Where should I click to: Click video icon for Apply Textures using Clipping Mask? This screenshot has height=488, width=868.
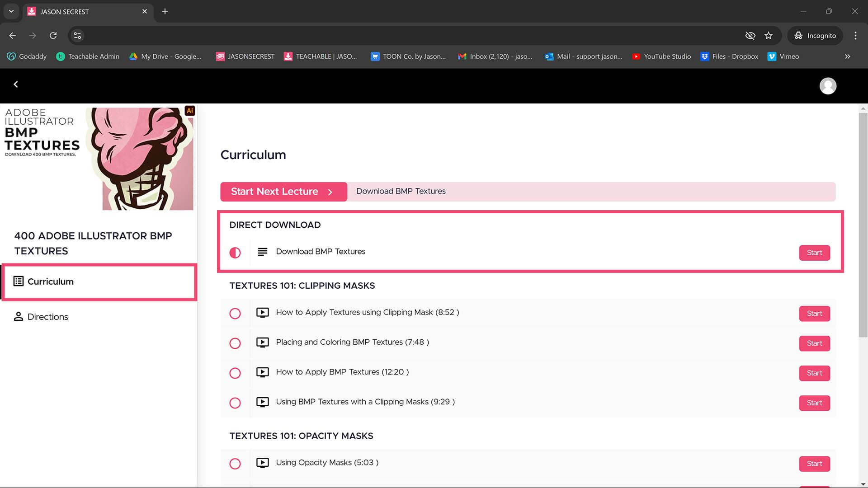pyautogui.click(x=262, y=313)
